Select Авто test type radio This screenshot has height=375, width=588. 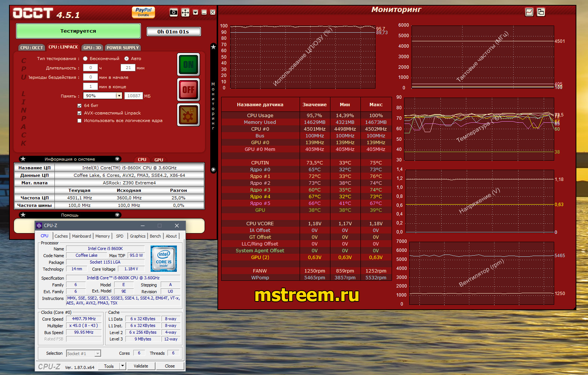(127, 59)
